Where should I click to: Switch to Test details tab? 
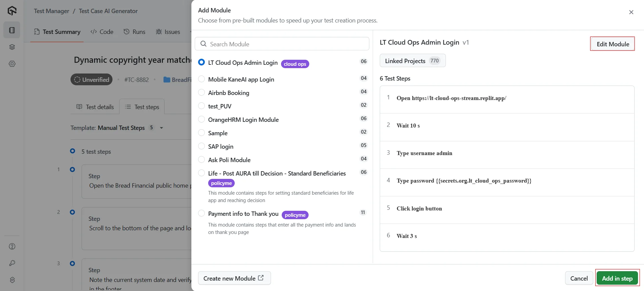click(95, 107)
